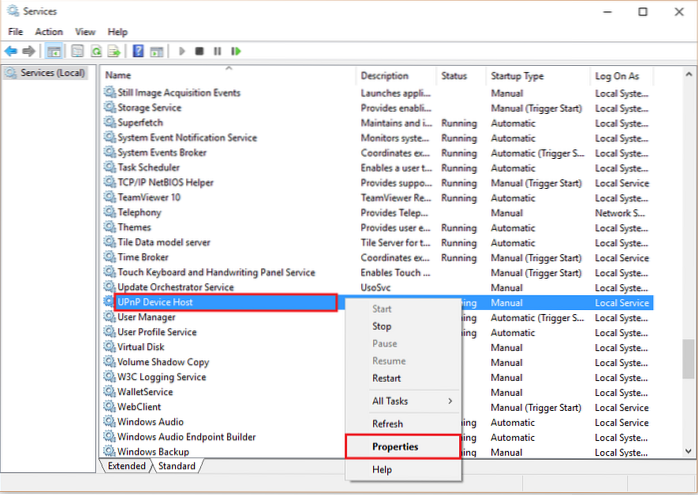Click the gear icon beside Storage Service

(x=109, y=107)
